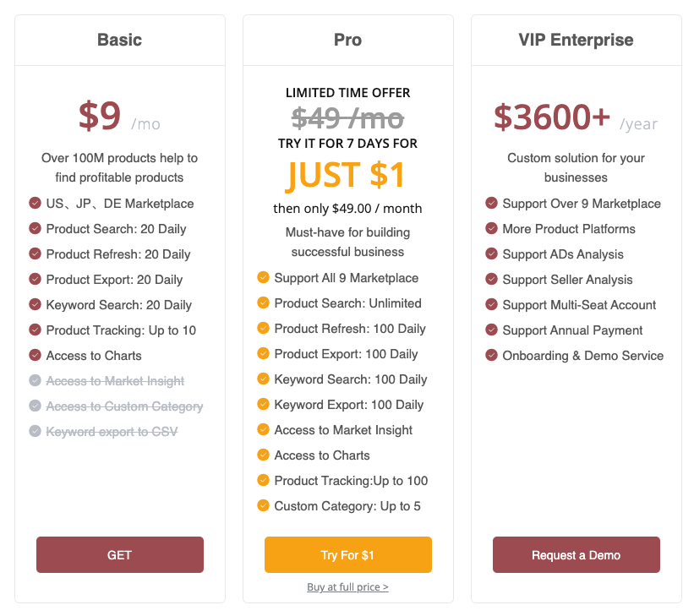The image size is (694, 616).
Task: Click gray checkmark beside Keyword export to CSV
Action: point(35,432)
